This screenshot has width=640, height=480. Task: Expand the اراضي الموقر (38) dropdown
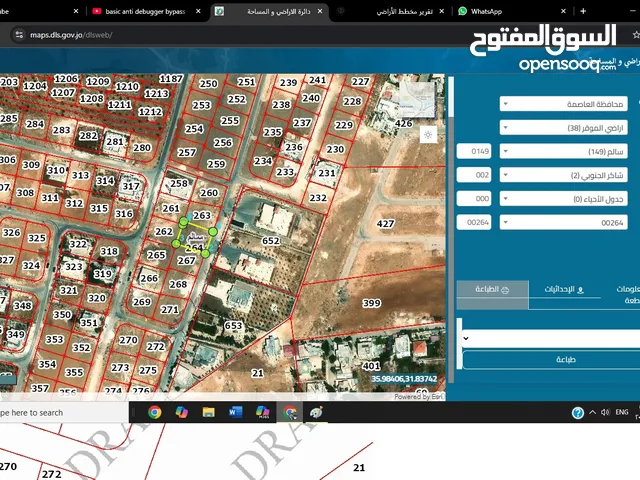[x=564, y=128]
